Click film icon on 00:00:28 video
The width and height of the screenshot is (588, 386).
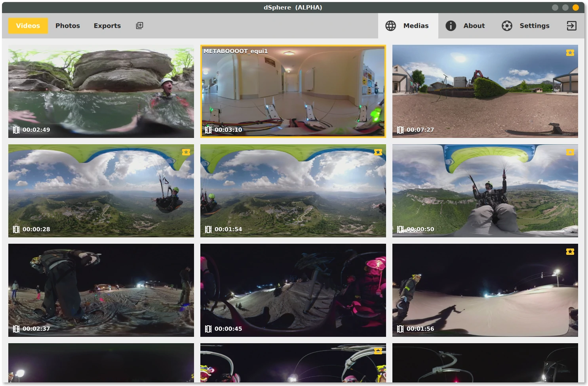[16, 229]
